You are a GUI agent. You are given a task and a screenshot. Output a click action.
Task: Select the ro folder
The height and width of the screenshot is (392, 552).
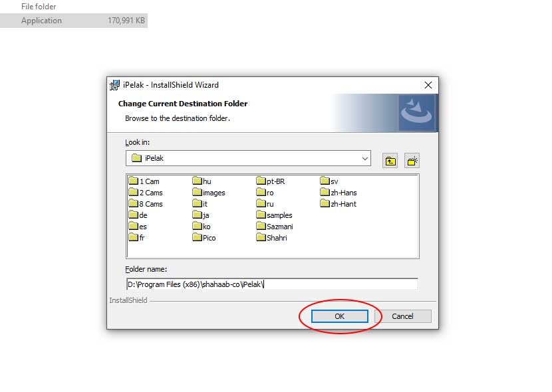tap(265, 193)
